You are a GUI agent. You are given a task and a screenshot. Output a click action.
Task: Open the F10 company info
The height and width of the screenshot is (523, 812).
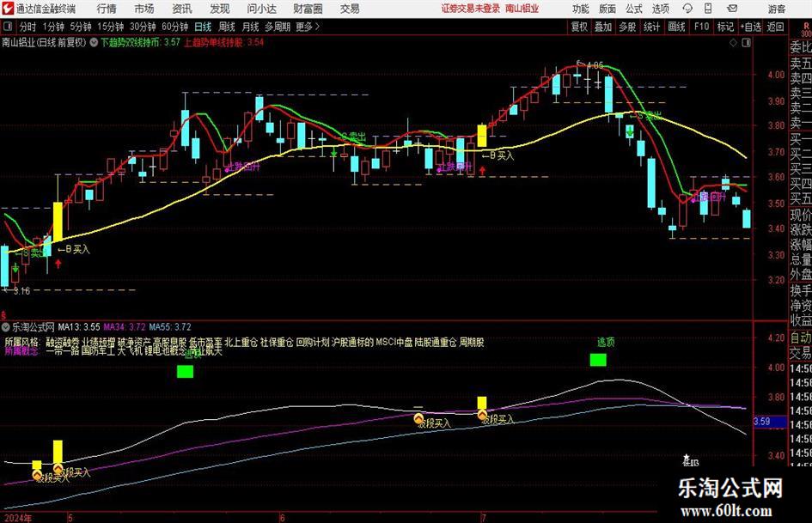coord(701,27)
